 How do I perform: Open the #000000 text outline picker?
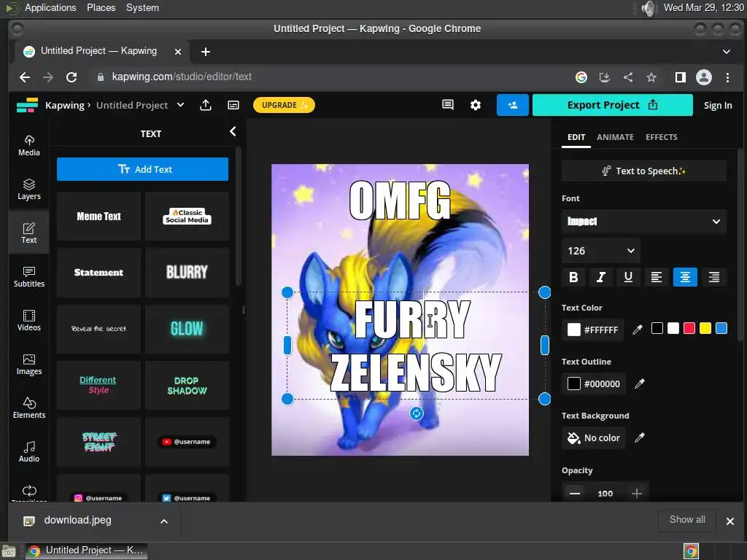pos(594,384)
